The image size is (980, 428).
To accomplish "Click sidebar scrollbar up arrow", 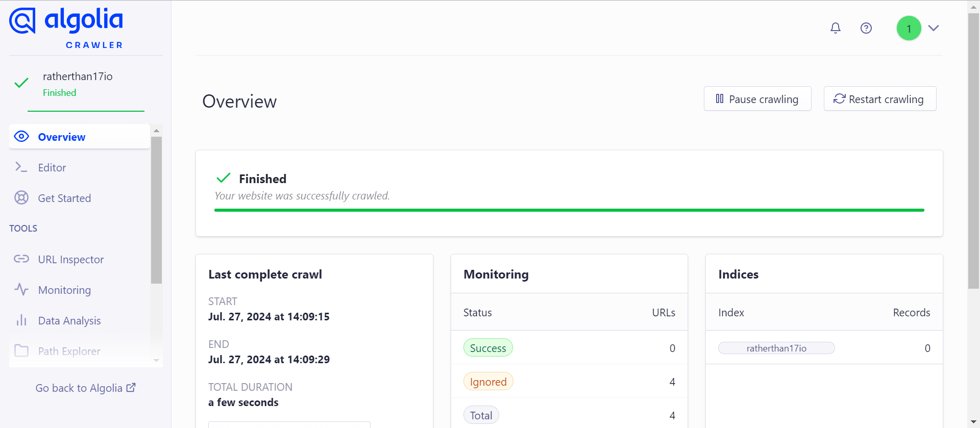I will [156, 131].
